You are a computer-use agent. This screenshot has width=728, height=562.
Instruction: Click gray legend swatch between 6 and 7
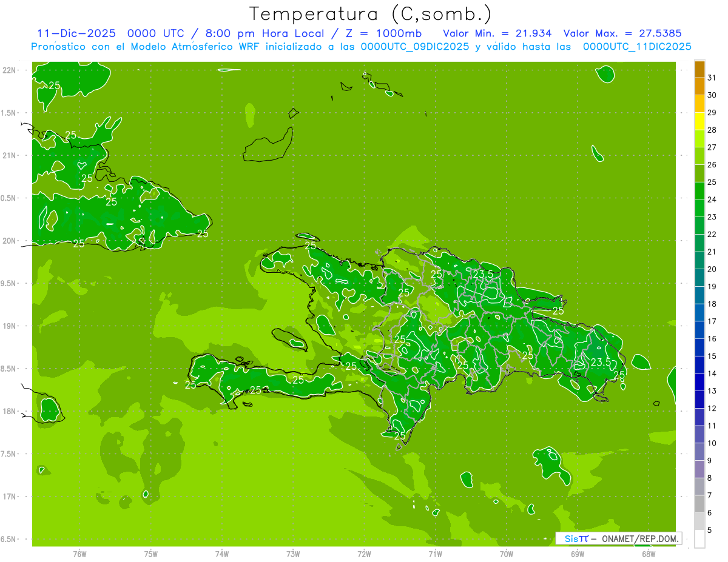[x=699, y=504]
